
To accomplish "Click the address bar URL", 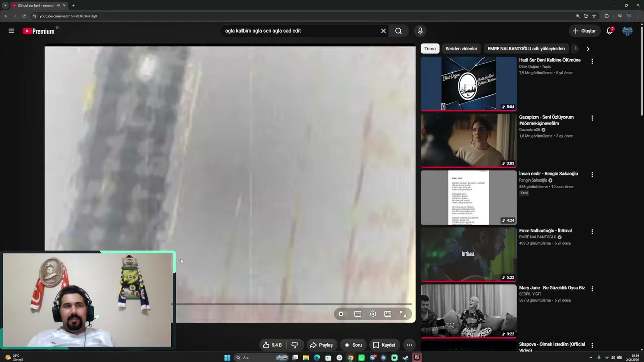I will tap(68, 16).
